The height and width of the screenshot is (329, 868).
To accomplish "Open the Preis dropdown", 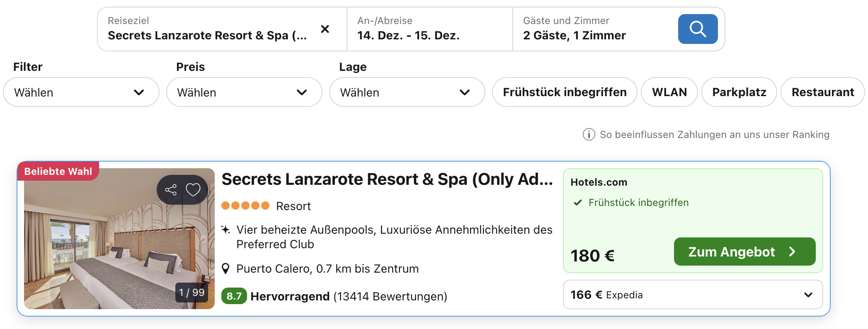I will [x=244, y=92].
